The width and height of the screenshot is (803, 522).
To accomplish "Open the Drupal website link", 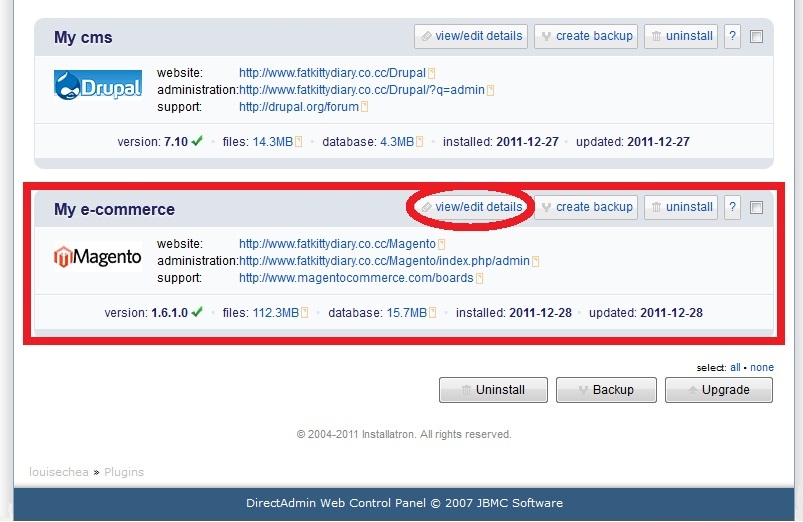I will pos(332,73).
